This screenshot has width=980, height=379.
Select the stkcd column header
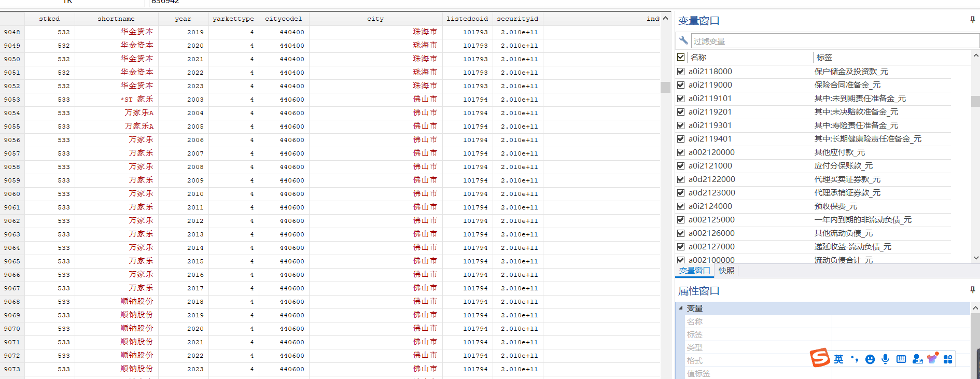coord(50,19)
